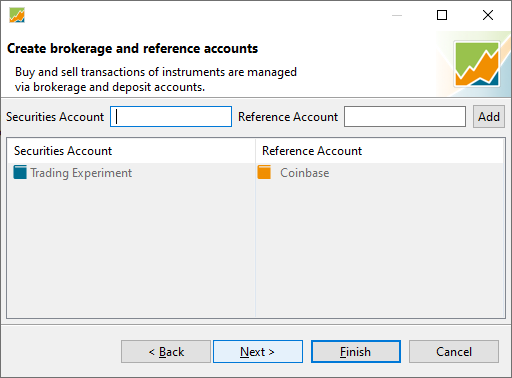Add the new account pair

coord(489,117)
